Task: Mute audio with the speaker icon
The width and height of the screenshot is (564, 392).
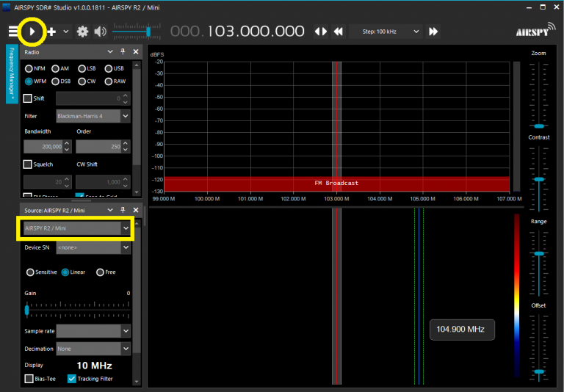Action: click(x=100, y=32)
